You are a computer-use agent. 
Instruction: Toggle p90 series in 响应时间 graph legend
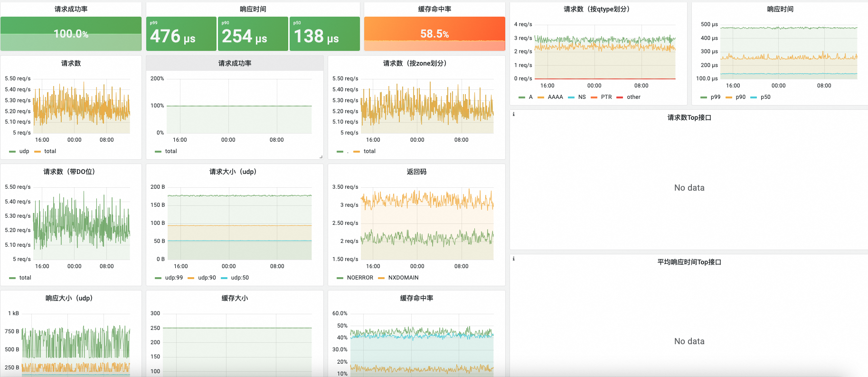coord(740,97)
